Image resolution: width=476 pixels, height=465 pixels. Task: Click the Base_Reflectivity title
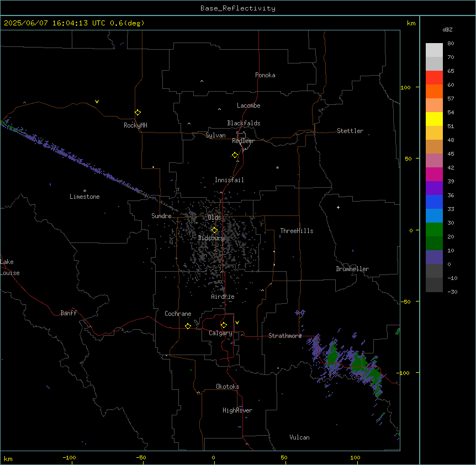tap(238, 8)
